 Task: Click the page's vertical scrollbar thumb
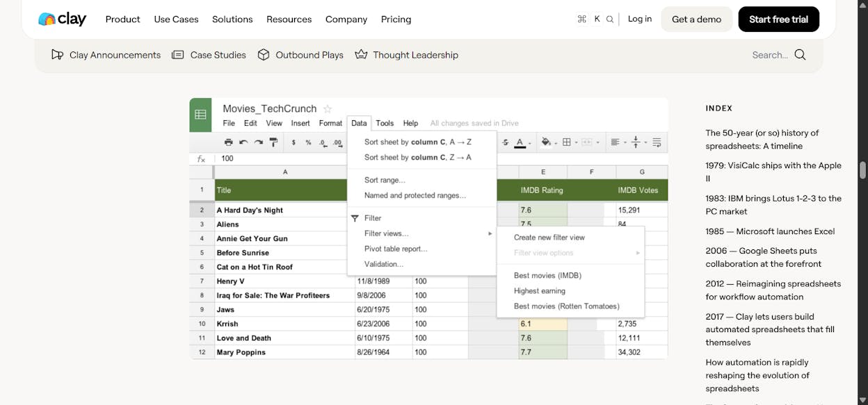[x=863, y=170]
